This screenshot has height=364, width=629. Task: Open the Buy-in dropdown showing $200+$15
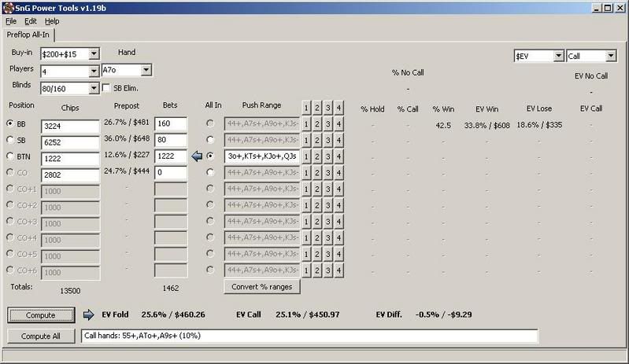pos(94,53)
